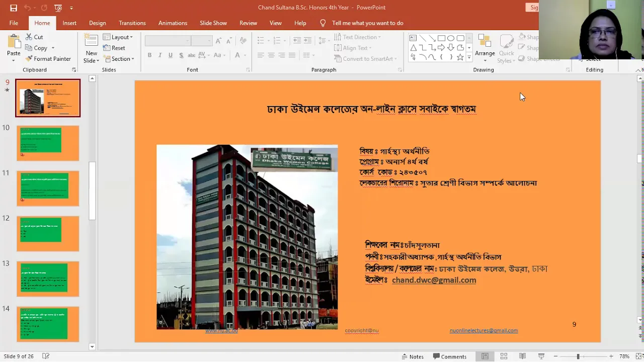This screenshot has width=644, height=362.
Task: Open the Copy dropdown arrow
Action: [52, 48]
